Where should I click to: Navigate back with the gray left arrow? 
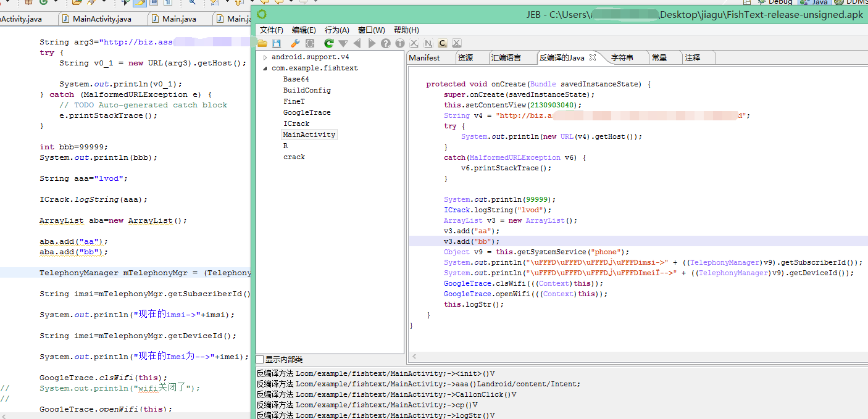click(x=357, y=43)
